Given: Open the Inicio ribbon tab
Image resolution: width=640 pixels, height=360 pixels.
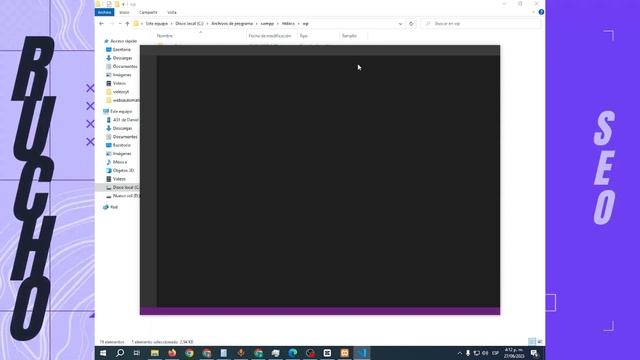Looking at the screenshot, I should coord(124,12).
